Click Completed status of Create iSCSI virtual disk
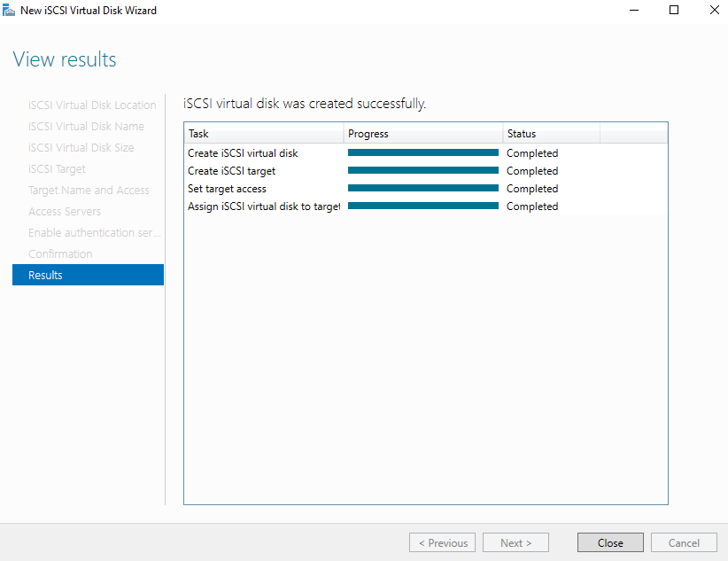Viewport: 728px width, 561px height. (532, 153)
